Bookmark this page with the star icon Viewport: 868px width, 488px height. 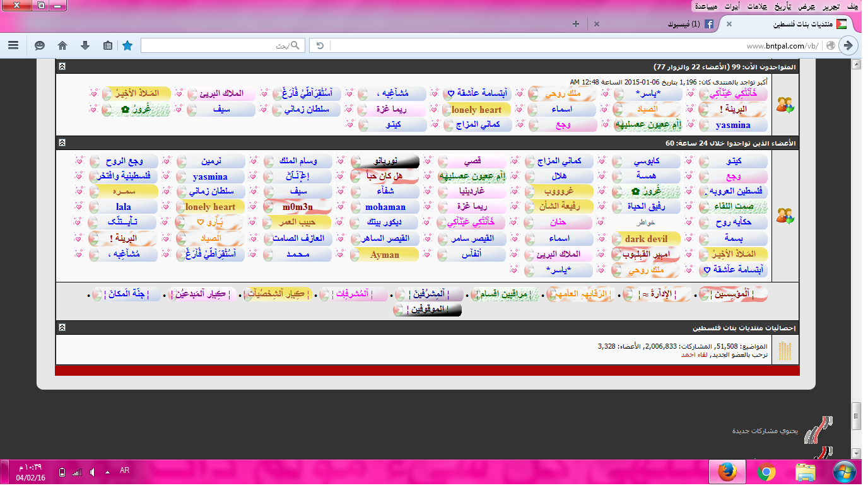127,45
